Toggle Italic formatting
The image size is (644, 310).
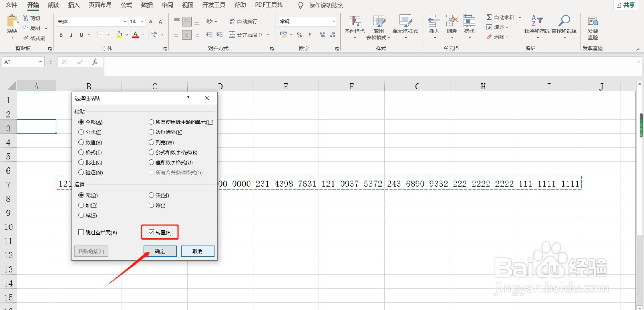(x=71, y=35)
